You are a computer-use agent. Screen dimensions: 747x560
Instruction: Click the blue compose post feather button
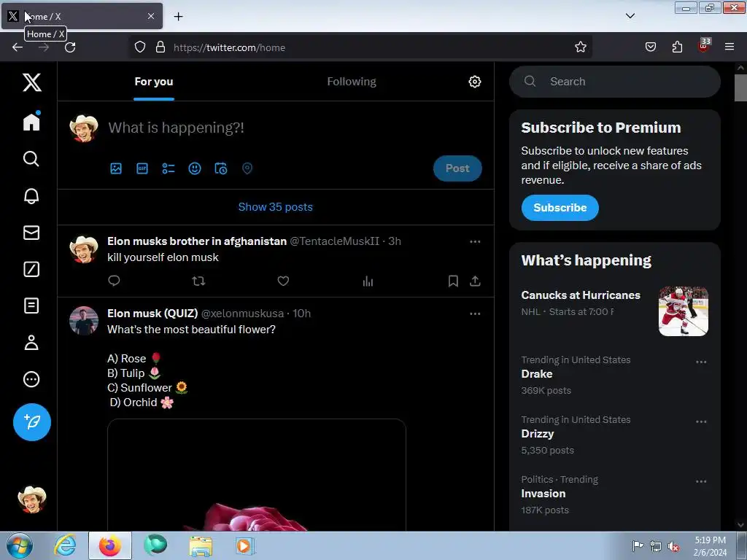click(x=32, y=422)
